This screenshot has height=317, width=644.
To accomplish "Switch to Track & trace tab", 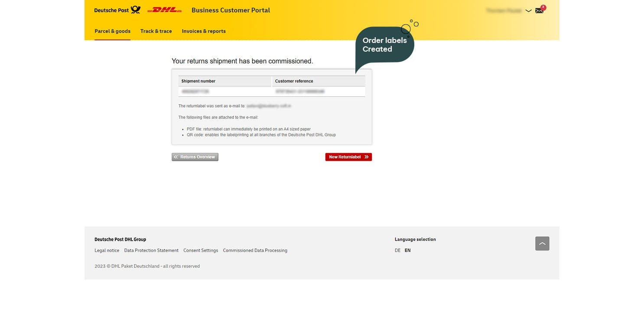I will point(156,31).
